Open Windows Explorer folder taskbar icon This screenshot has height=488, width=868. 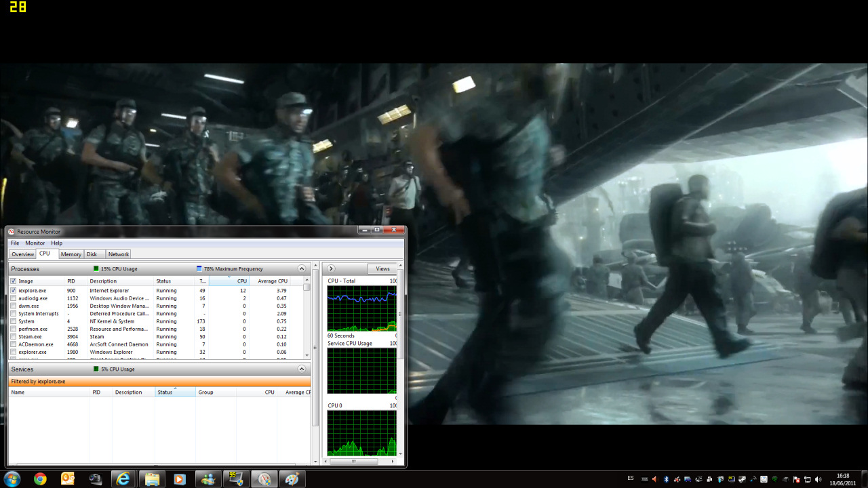[x=151, y=479]
